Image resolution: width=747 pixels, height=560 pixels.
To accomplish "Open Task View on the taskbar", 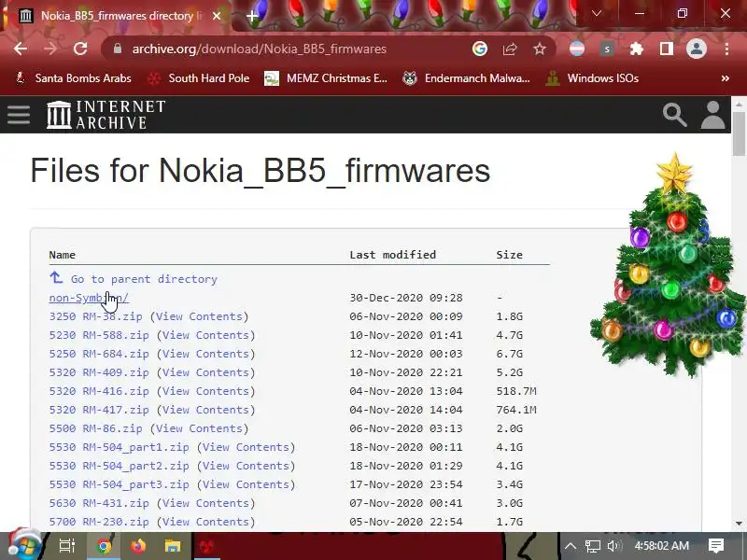I will pos(67,546).
